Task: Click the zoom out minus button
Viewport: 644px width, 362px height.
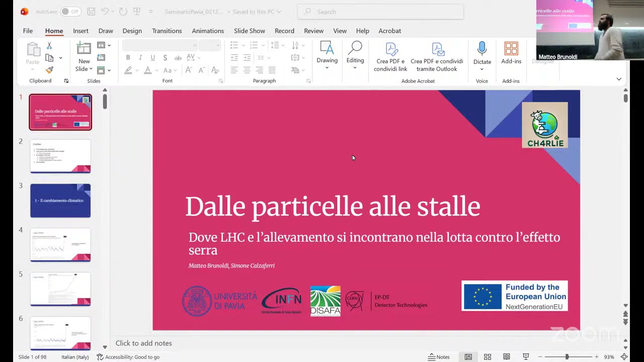Action: (540, 357)
